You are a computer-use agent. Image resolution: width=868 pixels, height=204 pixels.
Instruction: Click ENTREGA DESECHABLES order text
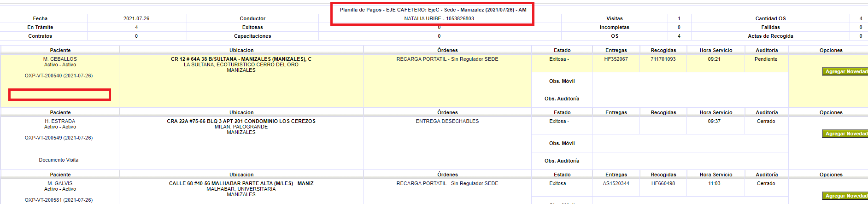[x=447, y=121]
